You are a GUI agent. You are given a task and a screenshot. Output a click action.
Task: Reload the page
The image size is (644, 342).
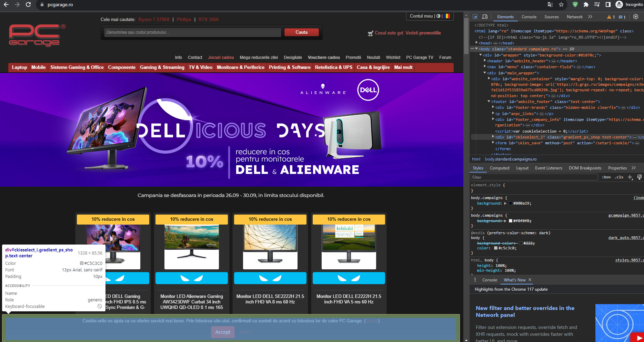coord(28,4)
